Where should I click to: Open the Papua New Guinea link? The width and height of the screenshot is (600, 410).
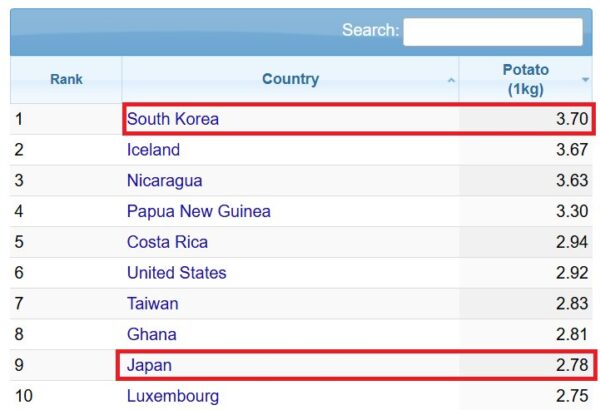click(198, 211)
